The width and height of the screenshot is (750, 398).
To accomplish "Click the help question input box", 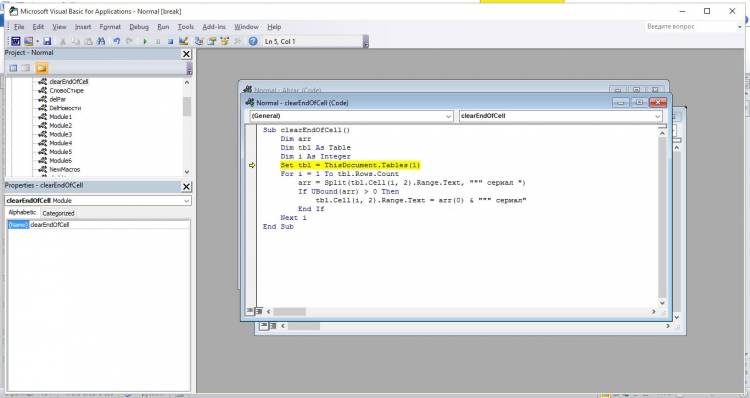I will pyautogui.click(x=690, y=27).
